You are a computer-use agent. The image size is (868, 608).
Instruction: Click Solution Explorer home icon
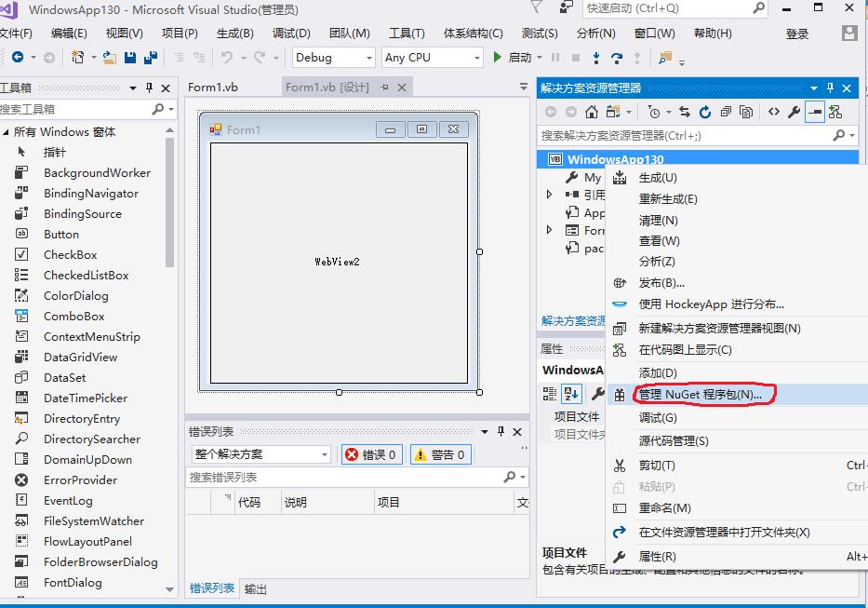click(x=592, y=113)
